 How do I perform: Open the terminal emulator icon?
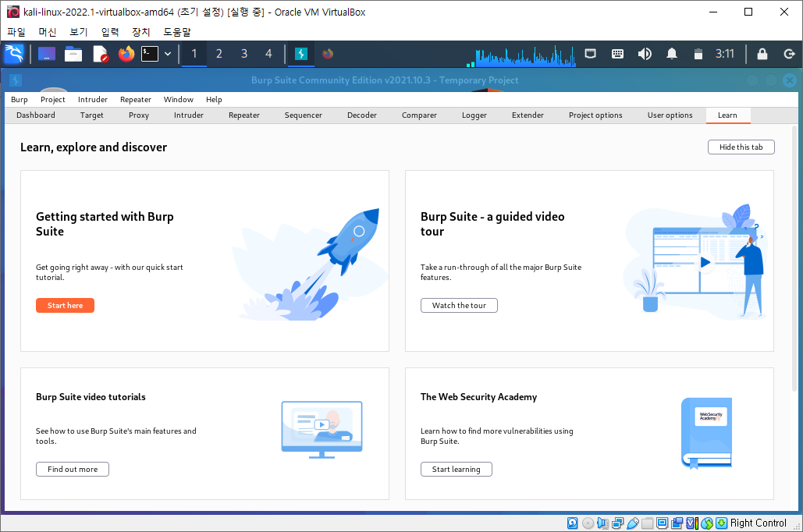[x=150, y=54]
